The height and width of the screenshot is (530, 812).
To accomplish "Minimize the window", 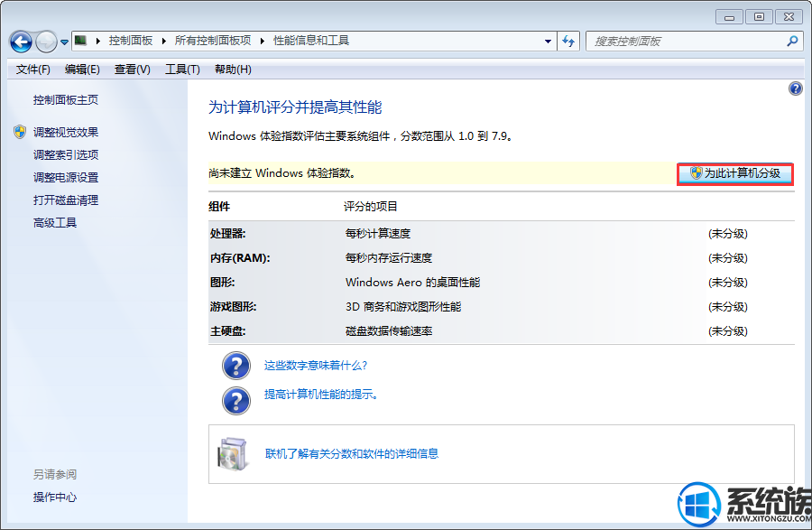I will tap(729, 17).
